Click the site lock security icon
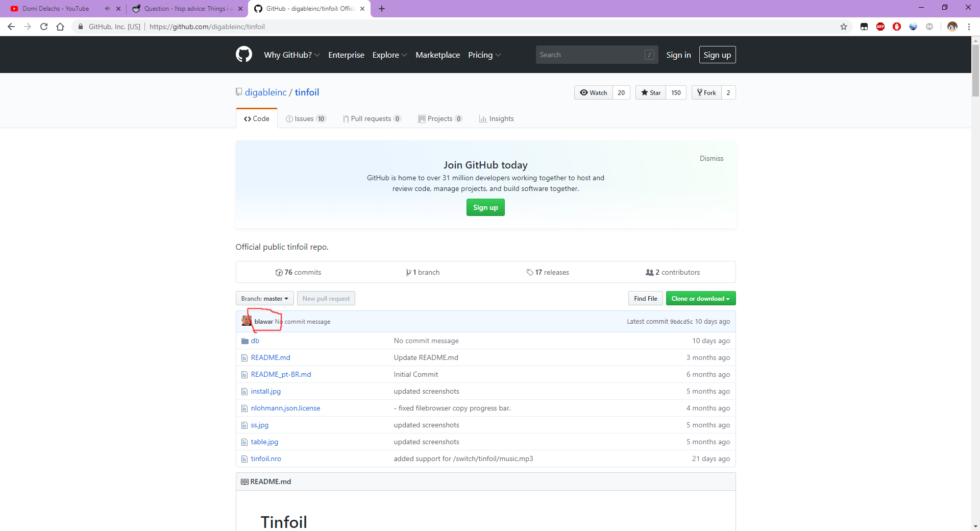980x531 pixels. tap(81, 27)
